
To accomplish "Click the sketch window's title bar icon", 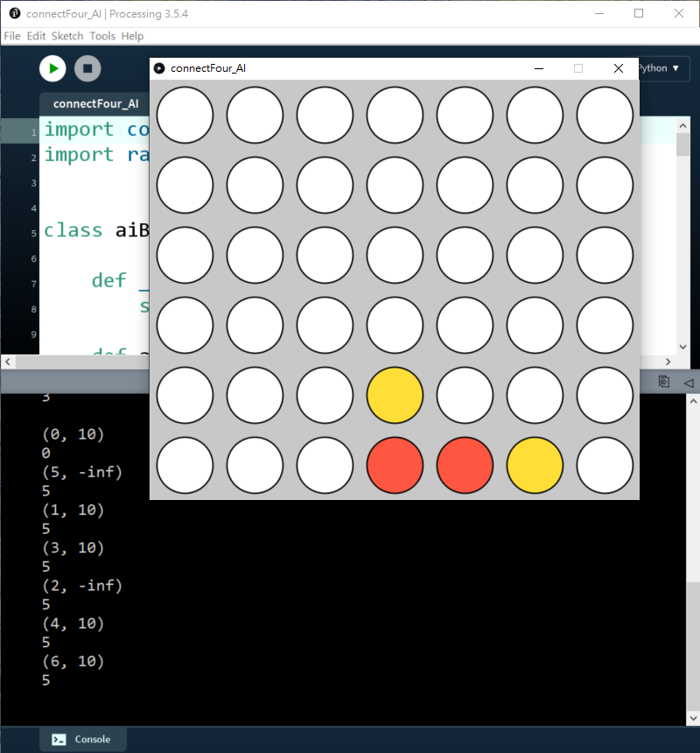I will point(159,68).
